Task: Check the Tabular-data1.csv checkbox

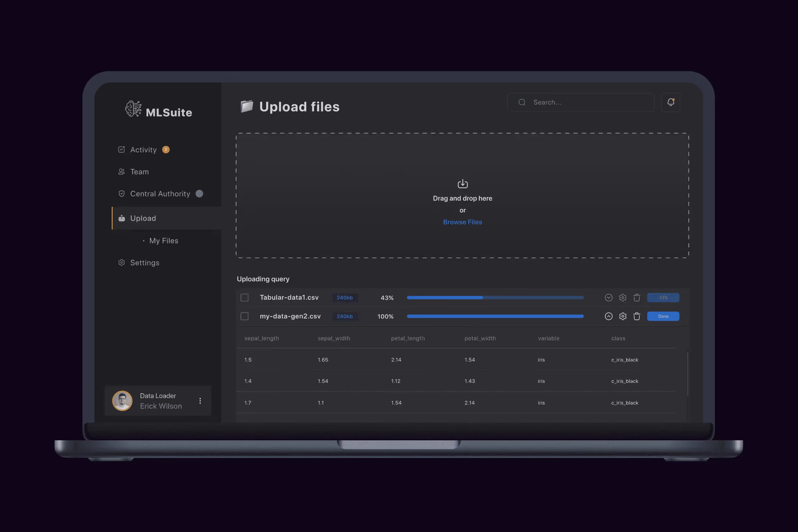Action: pos(244,298)
